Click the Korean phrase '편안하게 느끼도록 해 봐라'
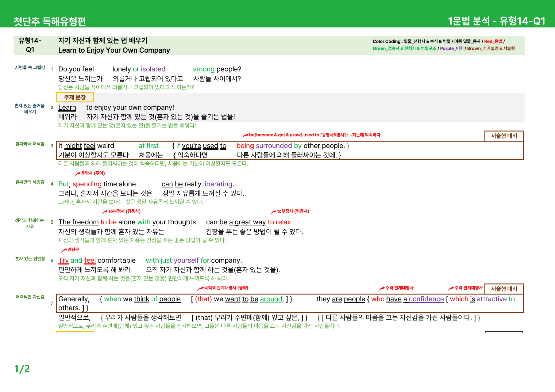Image resolution: width=555 pixels, height=392 pixels. [x=94, y=270]
